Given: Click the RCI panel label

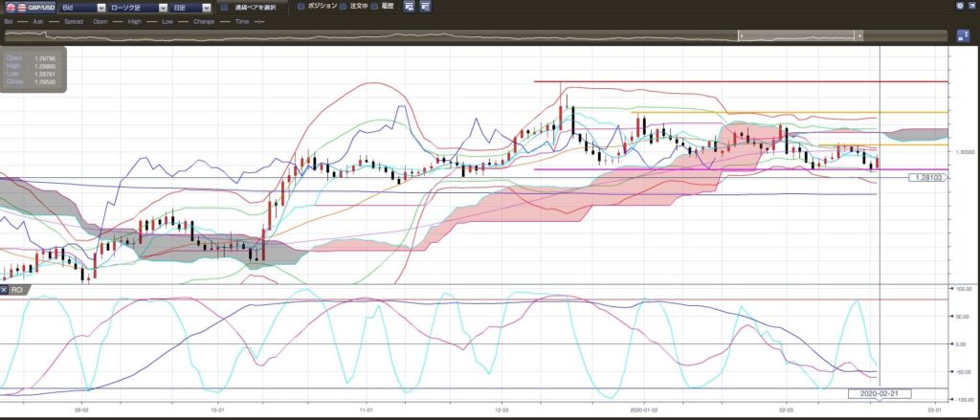Looking at the screenshot, I should point(17,290).
